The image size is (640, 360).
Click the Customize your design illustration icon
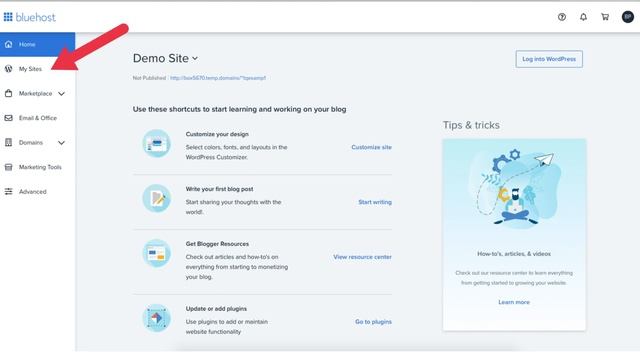pyautogui.click(x=156, y=143)
